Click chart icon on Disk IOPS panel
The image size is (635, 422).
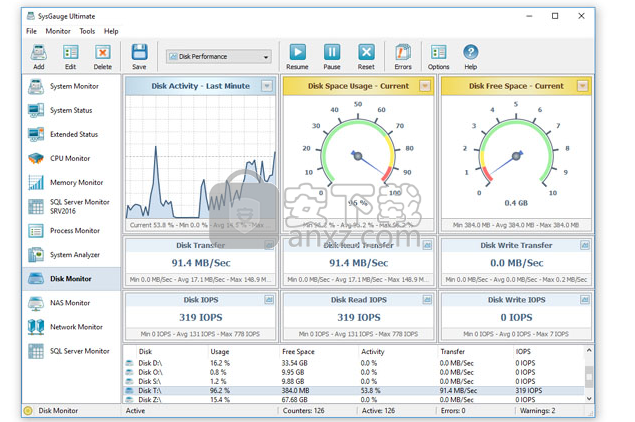point(269,300)
